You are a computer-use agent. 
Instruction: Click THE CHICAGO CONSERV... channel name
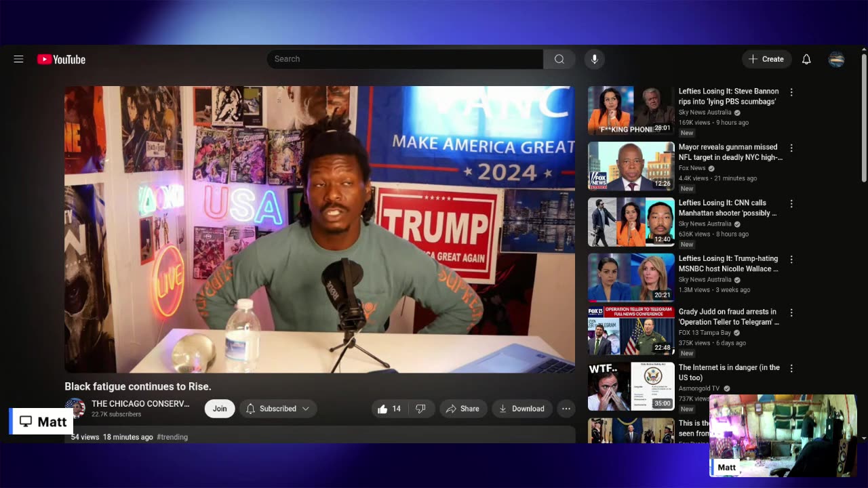(x=140, y=403)
